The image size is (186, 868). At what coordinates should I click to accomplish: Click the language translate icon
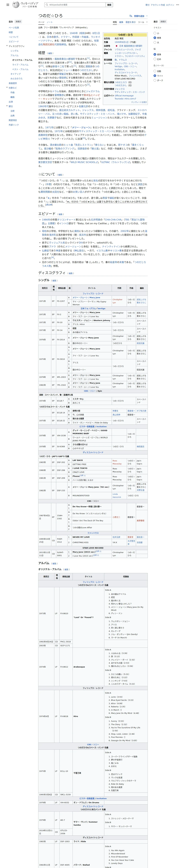click(131, 16)
